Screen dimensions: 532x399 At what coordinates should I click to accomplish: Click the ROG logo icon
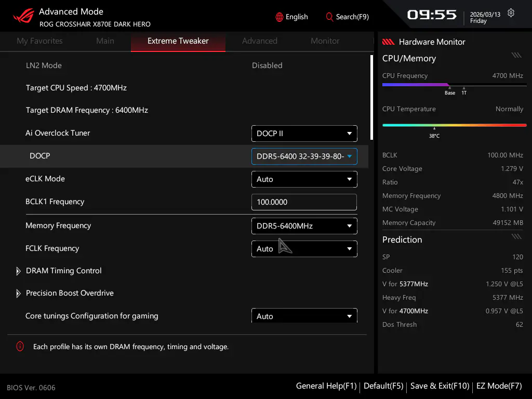pos(23,16)
